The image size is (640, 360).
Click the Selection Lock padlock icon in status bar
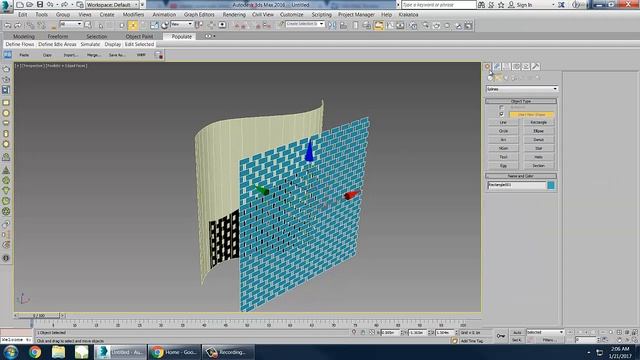coord(363,333)
